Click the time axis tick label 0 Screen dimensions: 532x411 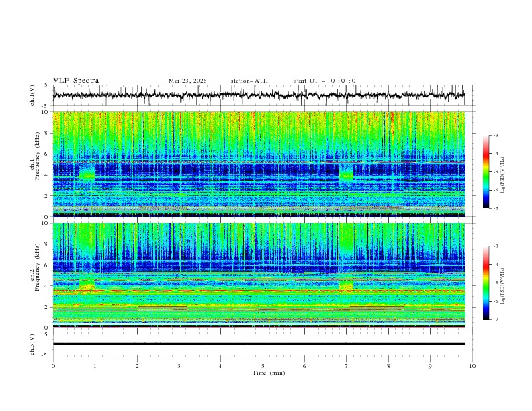coord(53,366)
